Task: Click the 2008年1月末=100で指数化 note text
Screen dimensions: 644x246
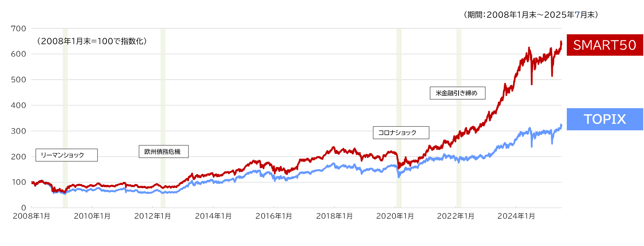Action: (x=92, y=41)
